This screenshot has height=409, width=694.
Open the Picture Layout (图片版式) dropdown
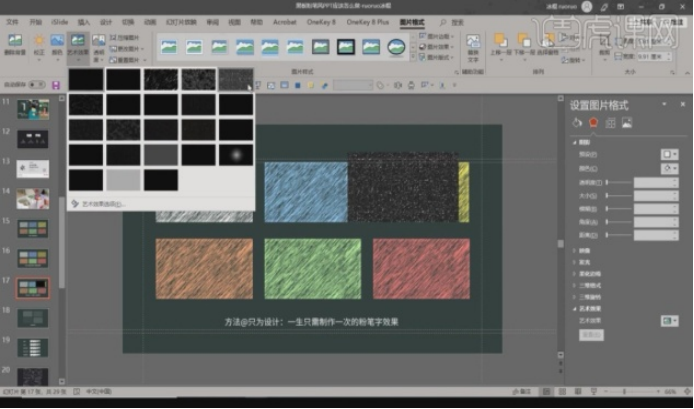[436, 58]
